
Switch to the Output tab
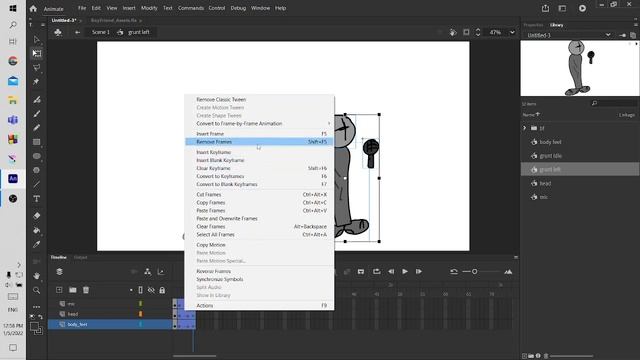(80, 257)
